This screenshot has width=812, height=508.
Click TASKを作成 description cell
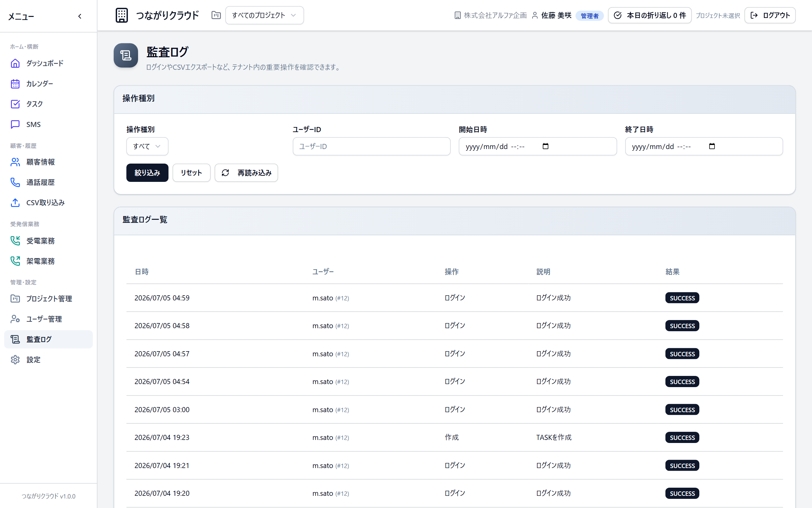pos(554,438)
